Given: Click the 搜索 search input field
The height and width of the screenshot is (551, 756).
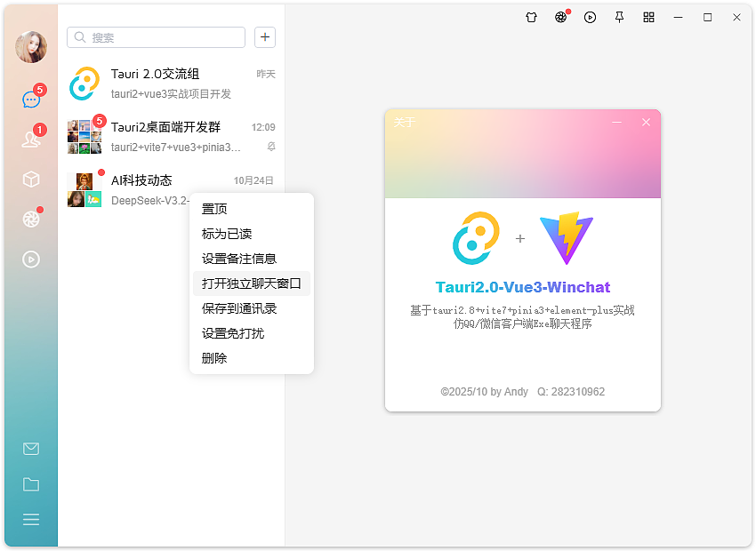Looking at the screenshot, I should (156, 37).
